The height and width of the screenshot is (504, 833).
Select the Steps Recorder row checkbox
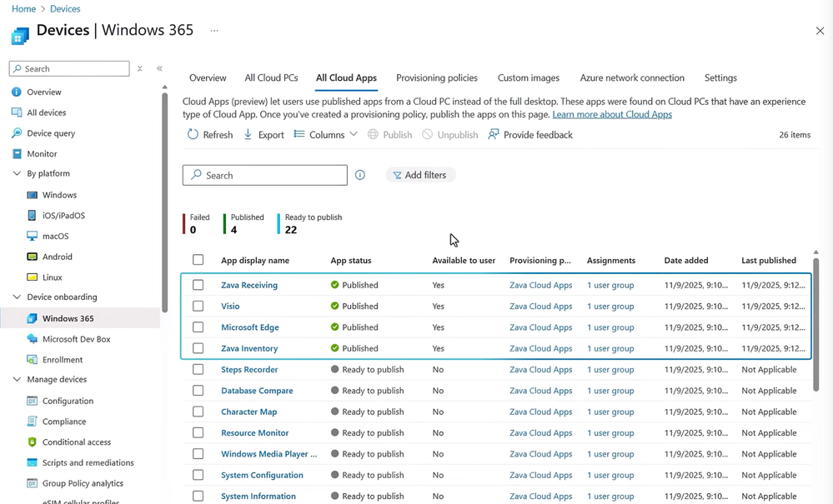click(198, 370)
